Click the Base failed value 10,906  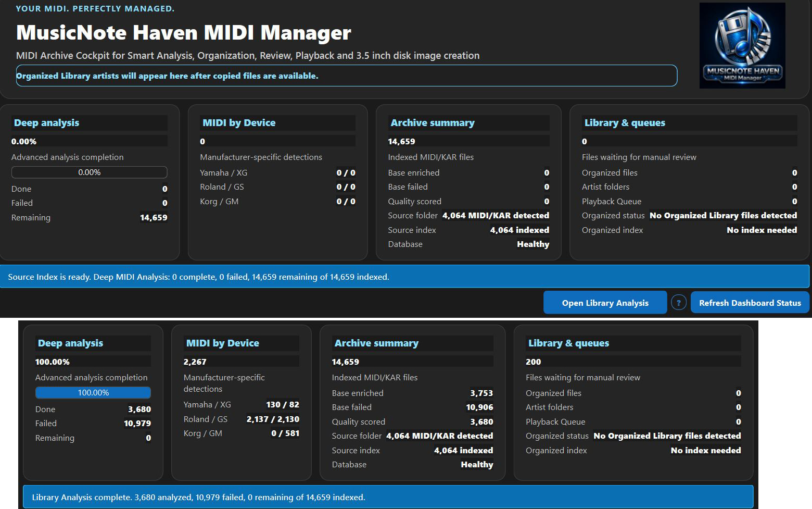479,407
